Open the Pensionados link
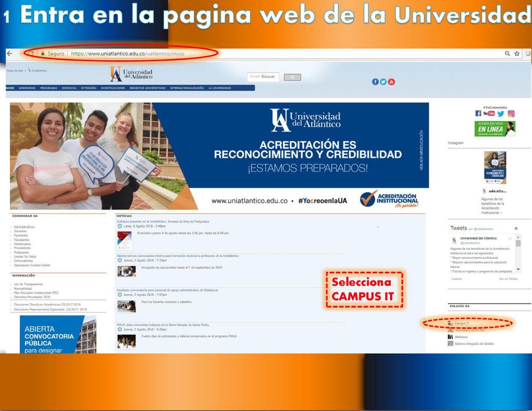Viewport: 532px width, 411px height. (x=22, y=244)
